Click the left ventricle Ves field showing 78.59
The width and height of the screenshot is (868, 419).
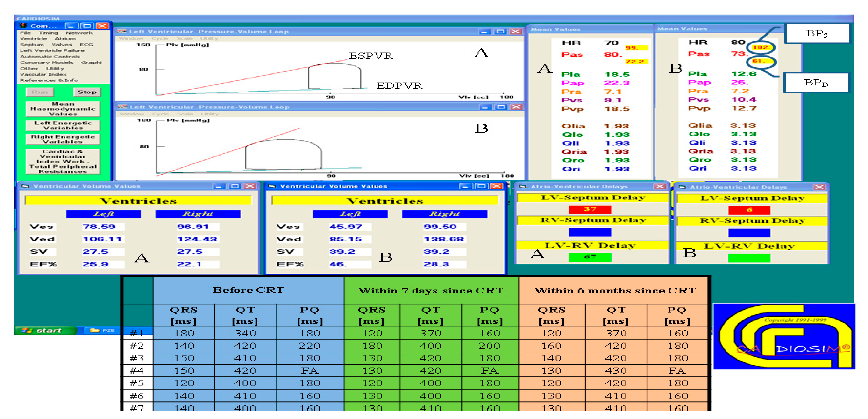(103, 227)
